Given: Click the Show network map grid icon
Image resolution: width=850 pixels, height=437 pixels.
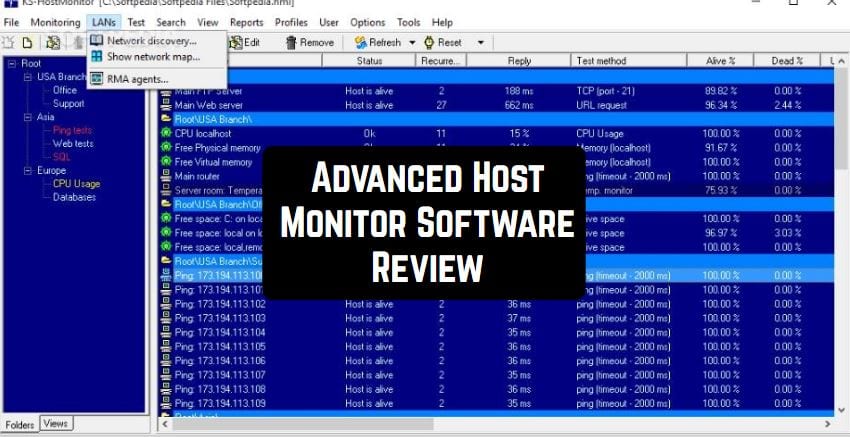Looking at the screenshot, I should point(96,56).
